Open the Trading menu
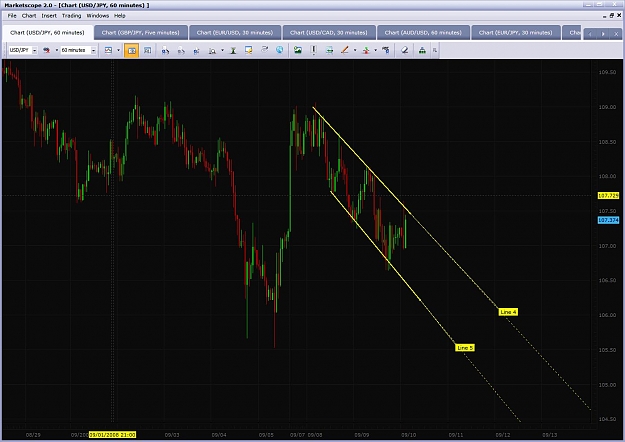The height and width of the screenshot is (442, 625). click(x=71, y=16)
